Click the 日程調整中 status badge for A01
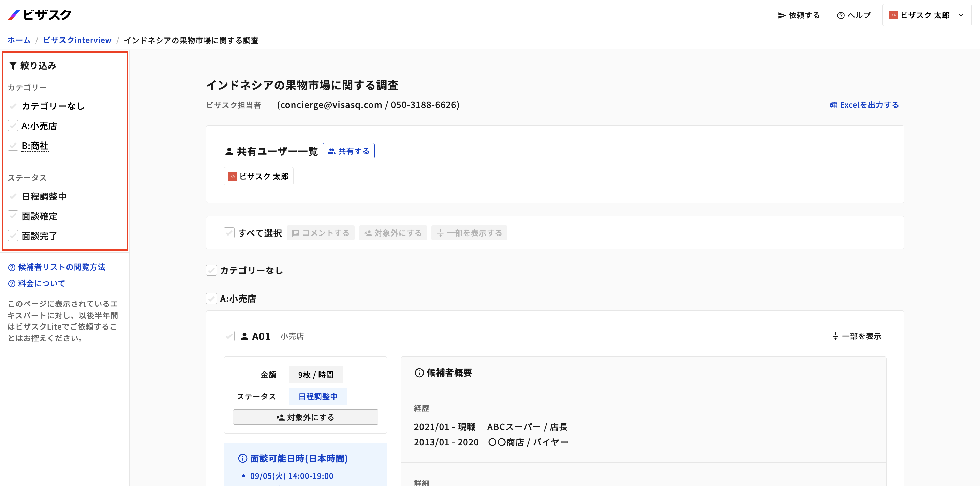The image size is (980, 486). tap(318, 396)
